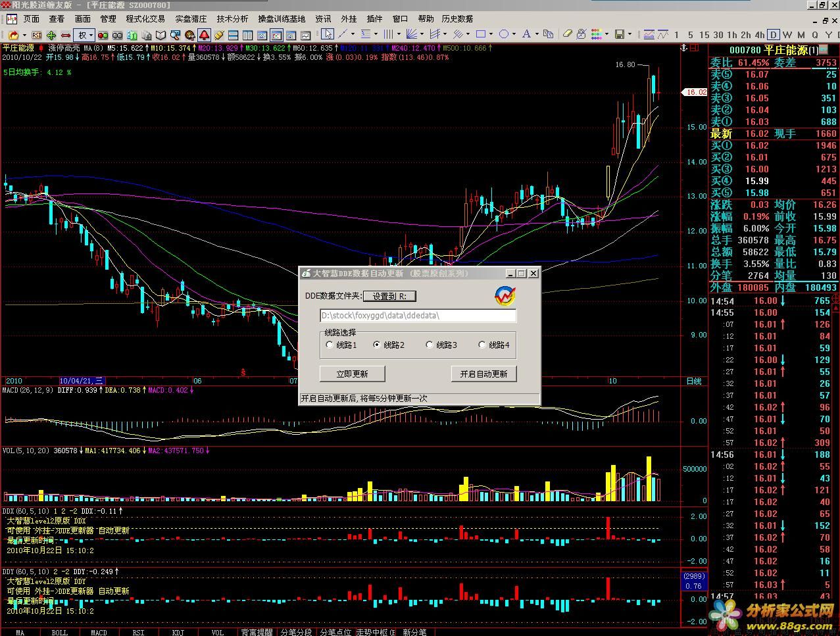Select the rectangle drawing tool
Screen dimensions: 840x636
[x=480, y=34]
